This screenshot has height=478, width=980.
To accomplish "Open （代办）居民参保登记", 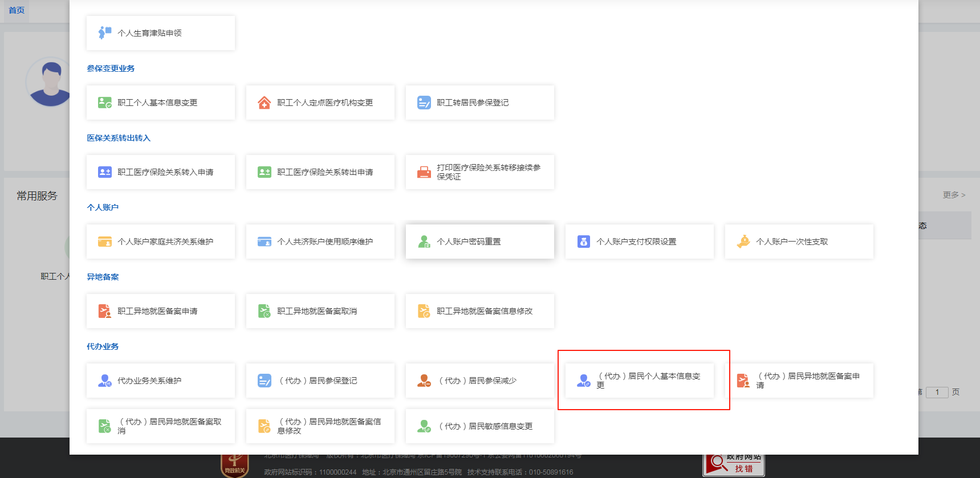I will (320, 381).
